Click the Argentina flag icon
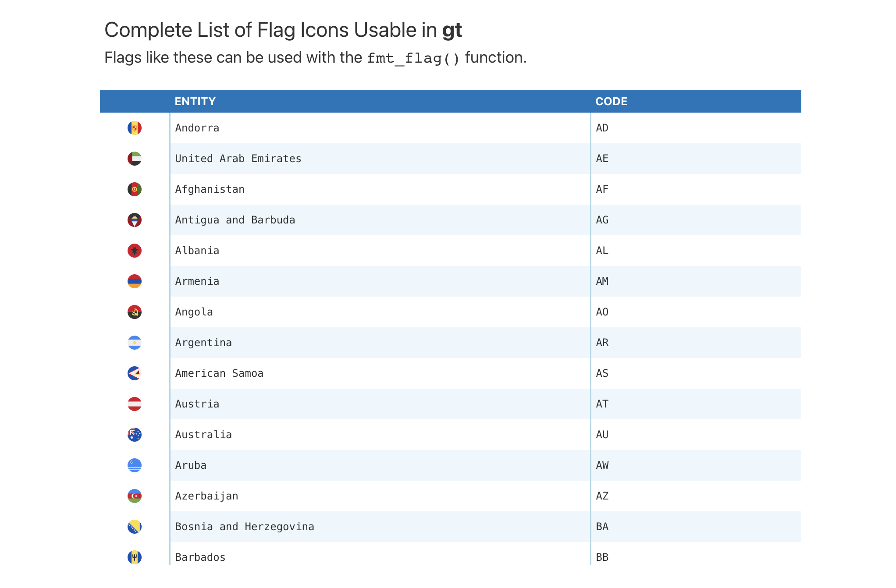Screen dimensions: 896x588 pos(135,343)
